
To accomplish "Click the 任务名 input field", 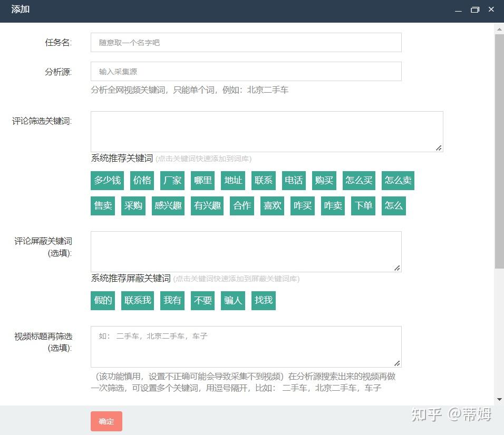I will (x=246, y=42).
